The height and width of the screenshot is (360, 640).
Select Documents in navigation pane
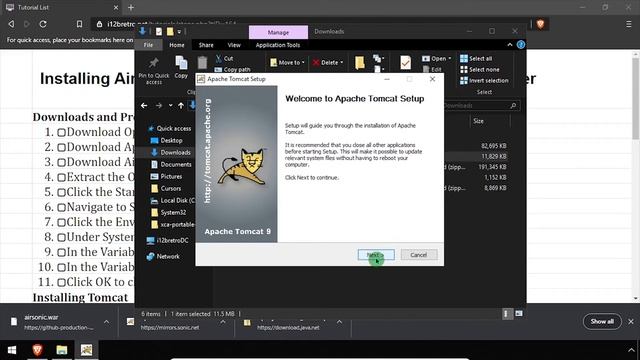point(171,164)
